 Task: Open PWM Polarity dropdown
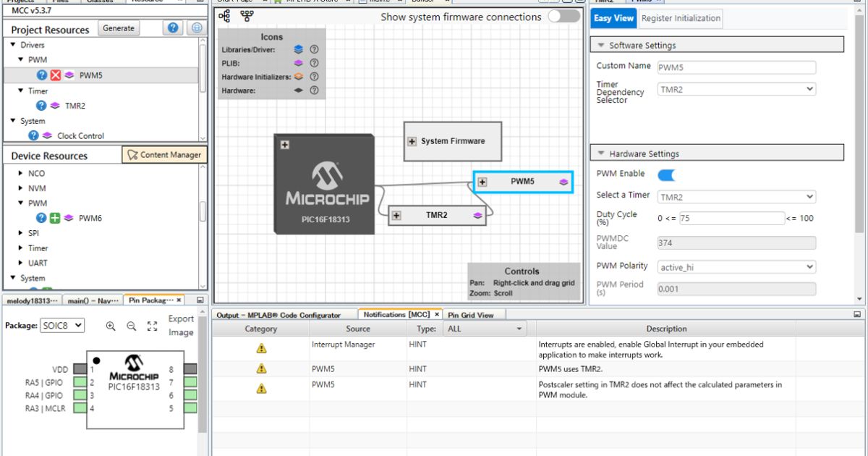[736, 267]
